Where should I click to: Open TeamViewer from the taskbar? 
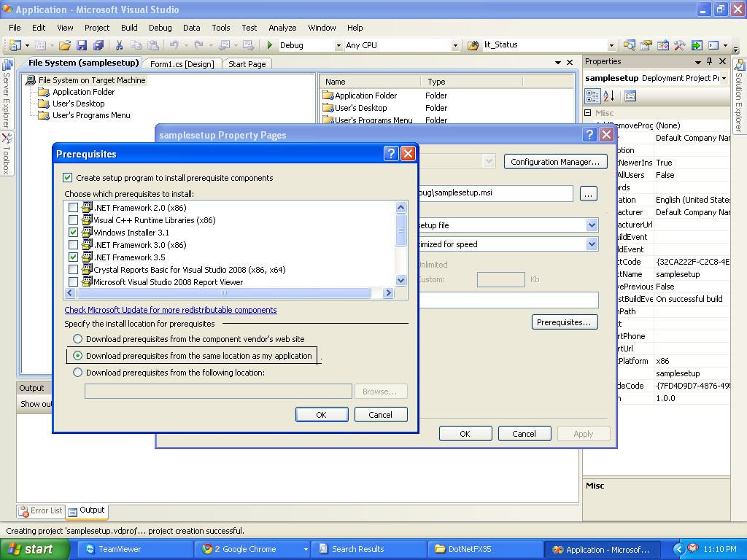tap(136, 549)
